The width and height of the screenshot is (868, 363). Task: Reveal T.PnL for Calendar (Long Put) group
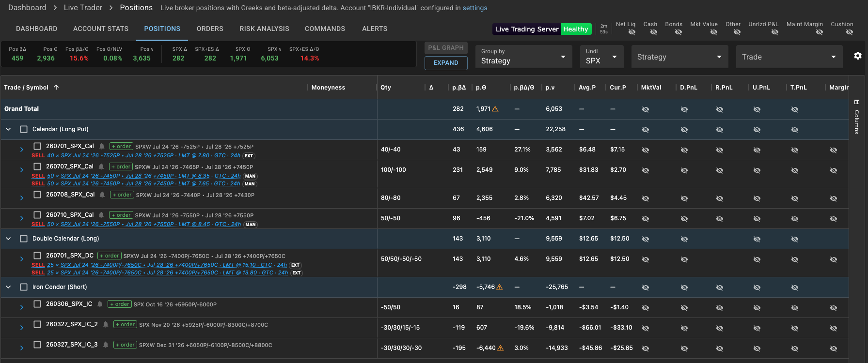(795, 130)
